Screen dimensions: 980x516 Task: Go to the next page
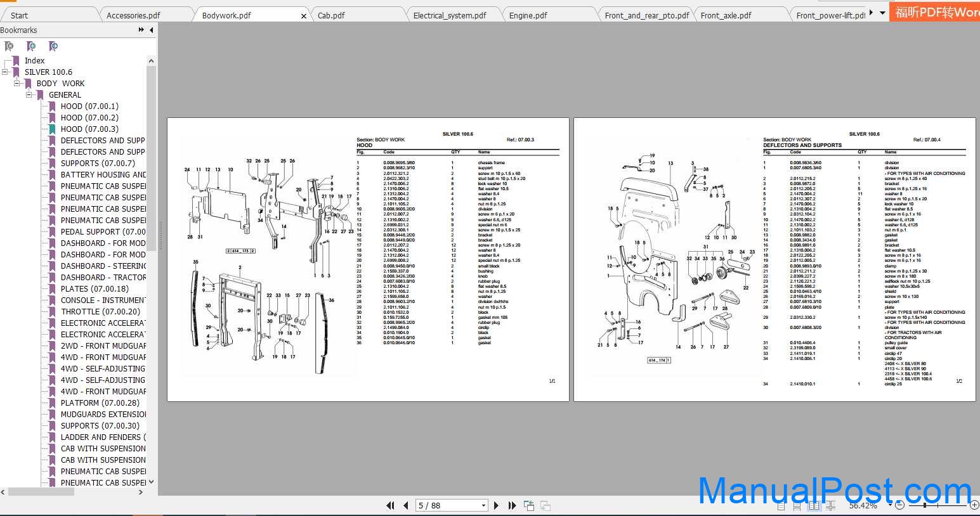496,505
